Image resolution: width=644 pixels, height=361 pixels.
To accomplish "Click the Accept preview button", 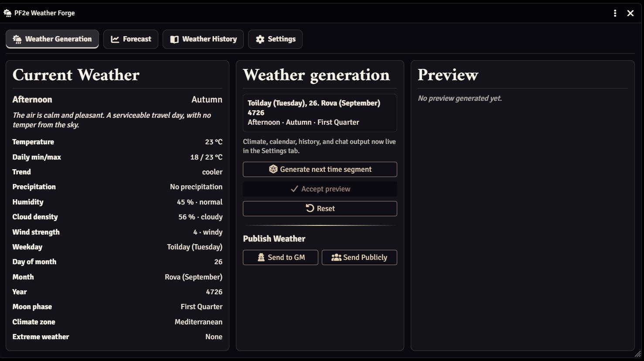I will point(320,189).
